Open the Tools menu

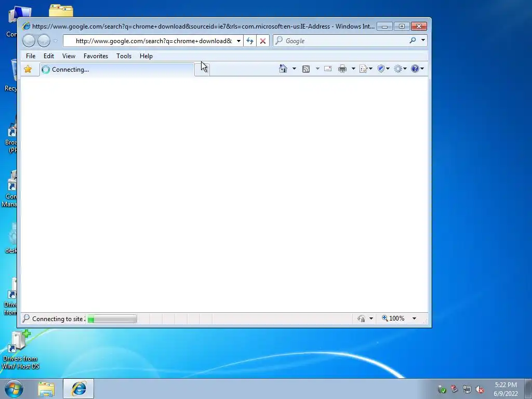tap(124, 56)
